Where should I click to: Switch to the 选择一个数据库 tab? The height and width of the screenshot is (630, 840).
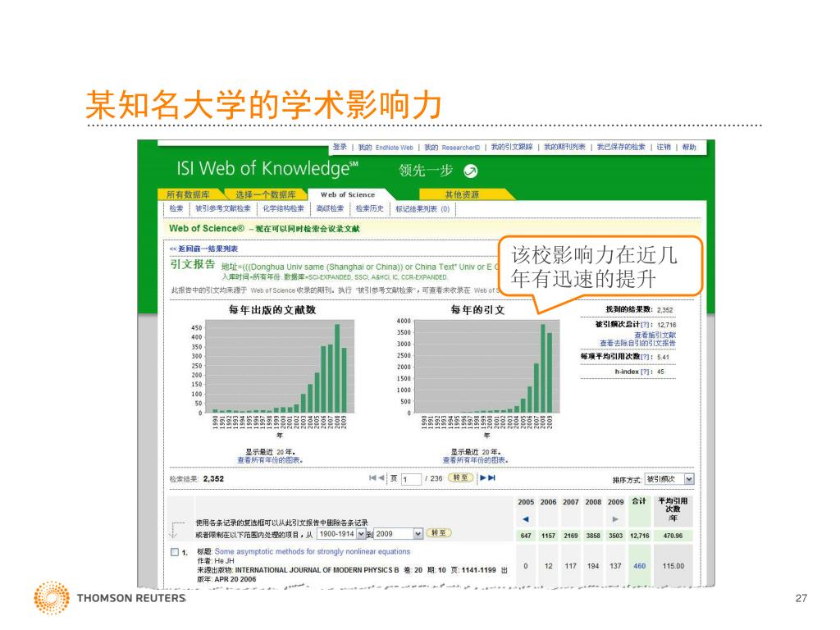(266, 194)
